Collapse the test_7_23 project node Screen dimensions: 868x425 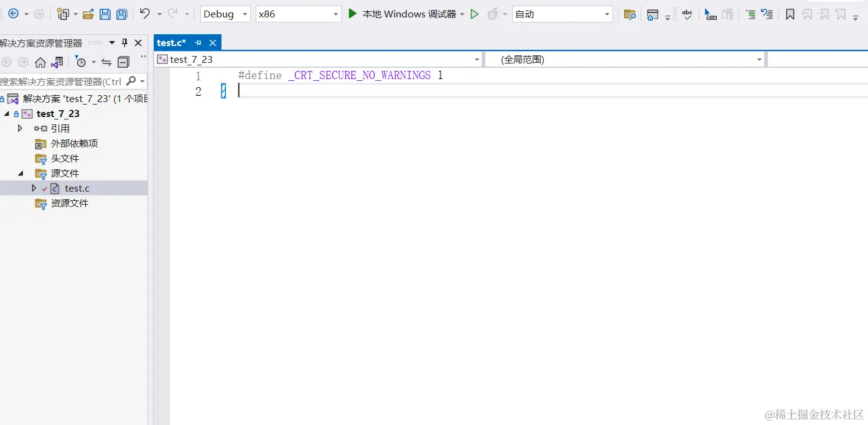[7, 113]
